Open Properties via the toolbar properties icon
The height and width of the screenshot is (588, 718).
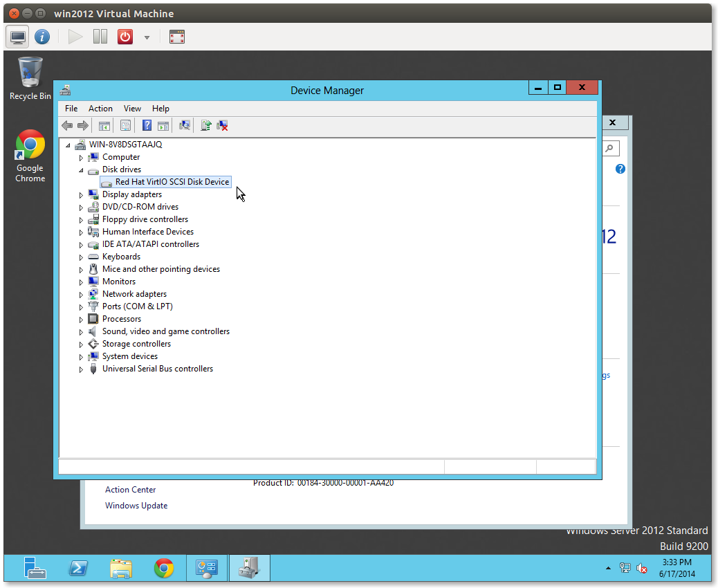click(125, 125)
